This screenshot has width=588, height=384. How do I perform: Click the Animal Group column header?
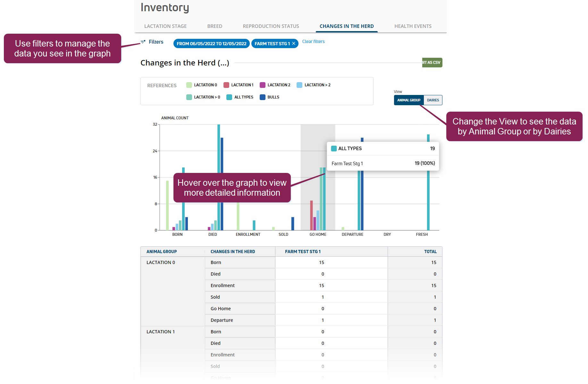point(162,252)
